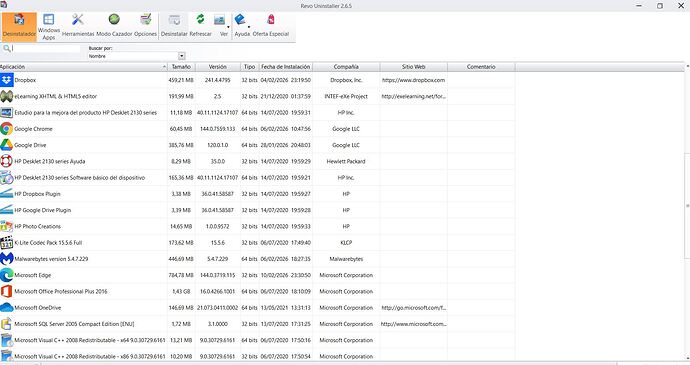Click the search magnifier icon
This screenshot has height=365, width=690.
[7, 48]
